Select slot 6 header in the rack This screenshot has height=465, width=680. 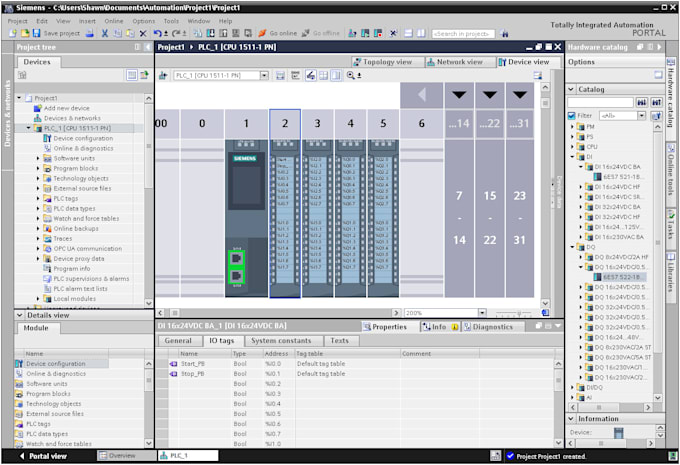422,124
